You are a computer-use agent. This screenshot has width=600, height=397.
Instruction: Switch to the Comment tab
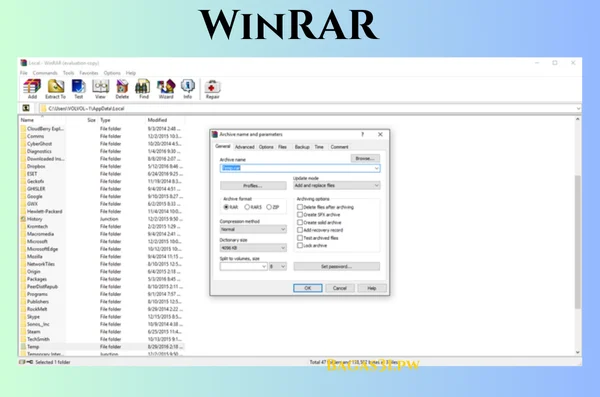coord(339,147)
